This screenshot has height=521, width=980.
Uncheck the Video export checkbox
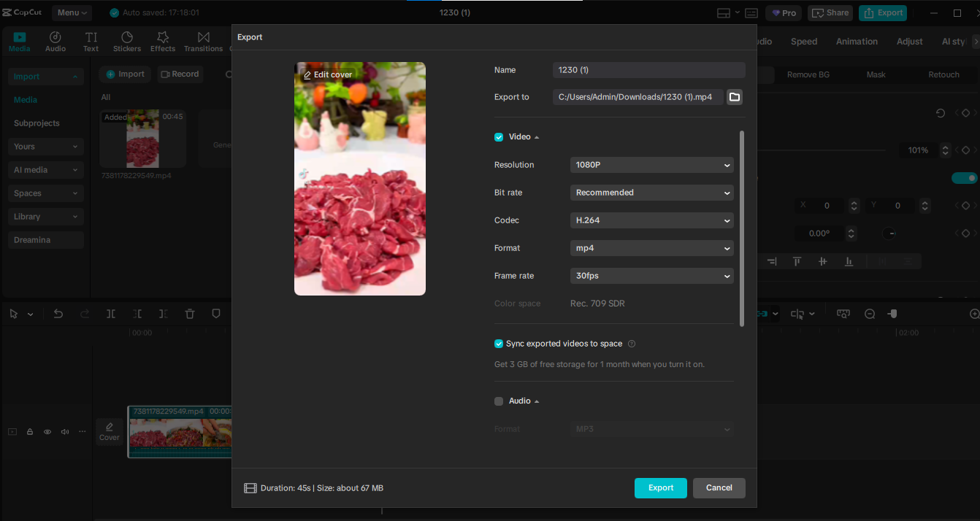pos(499,137)
